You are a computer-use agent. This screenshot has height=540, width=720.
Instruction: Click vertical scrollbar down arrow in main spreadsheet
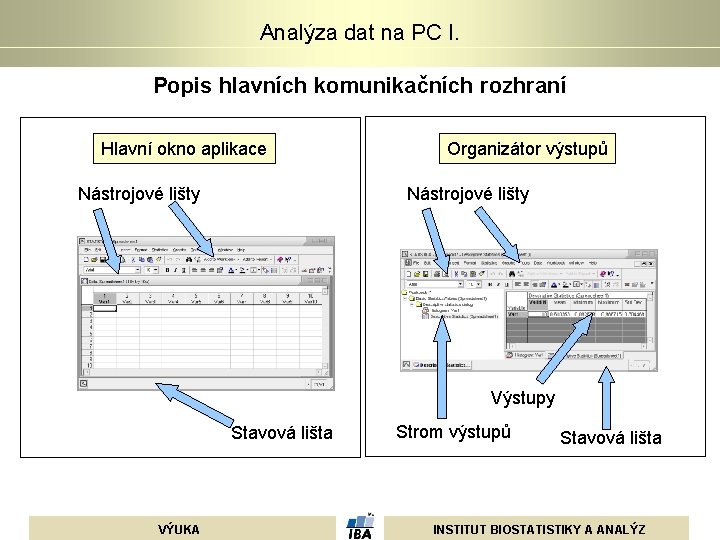[x=326, y=366]
